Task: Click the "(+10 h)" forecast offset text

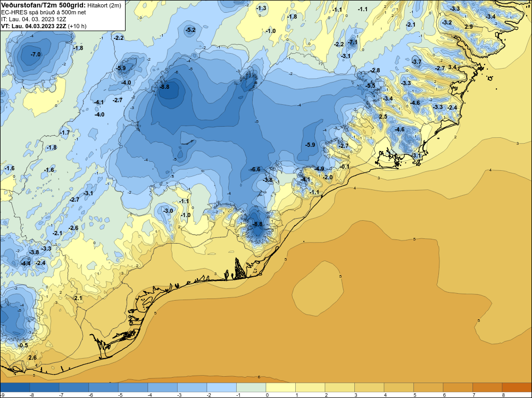Action: [77, 26]
